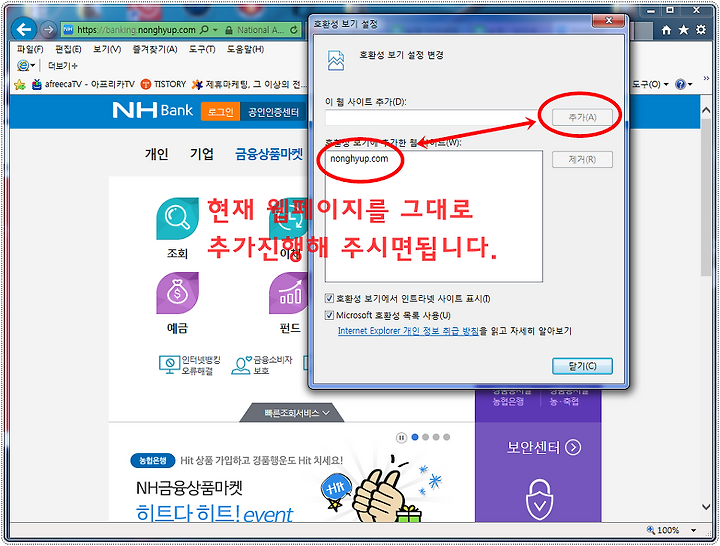Open the browser Home icon
Image resolution: width=720 pixels, height=546 pixels.
pyautogui.click(x=666, y=30)
